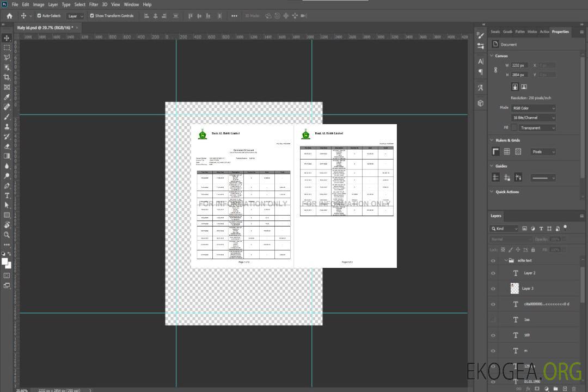Select the Horizontal Type tool
The image size is (588, 392).
point(7,195)
